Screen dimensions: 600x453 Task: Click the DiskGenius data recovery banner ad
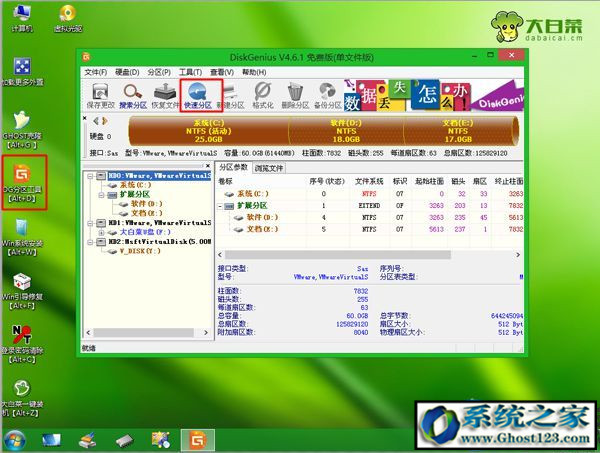pyautogui.click(x=433, y=95)
